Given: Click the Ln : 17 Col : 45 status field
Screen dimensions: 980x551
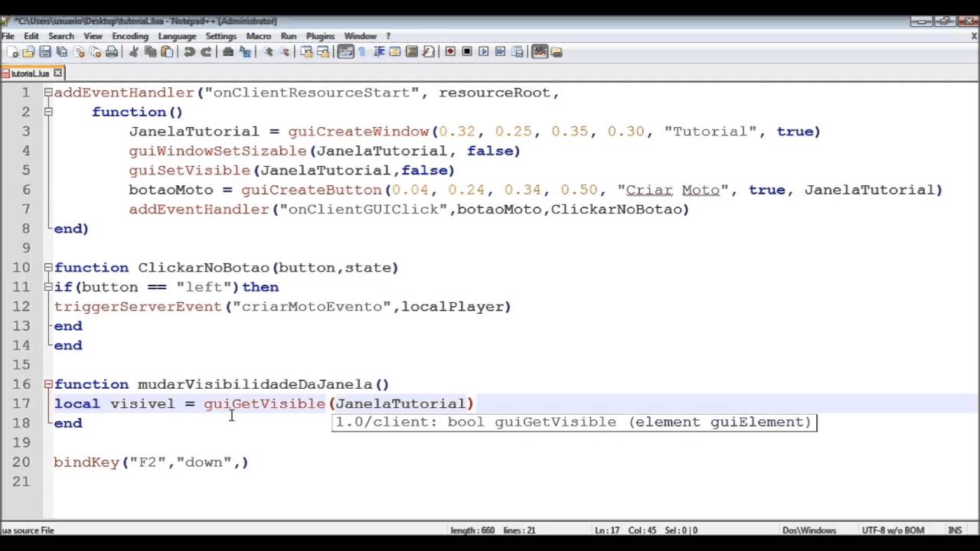Looking at the screenshot, I should tap(645, 530).
